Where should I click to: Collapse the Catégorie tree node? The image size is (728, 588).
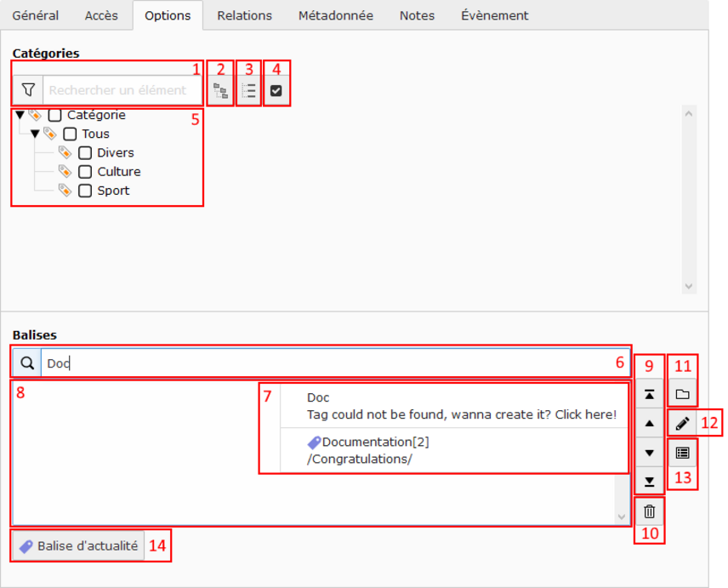pyautogui.click(x=20, y=115)
